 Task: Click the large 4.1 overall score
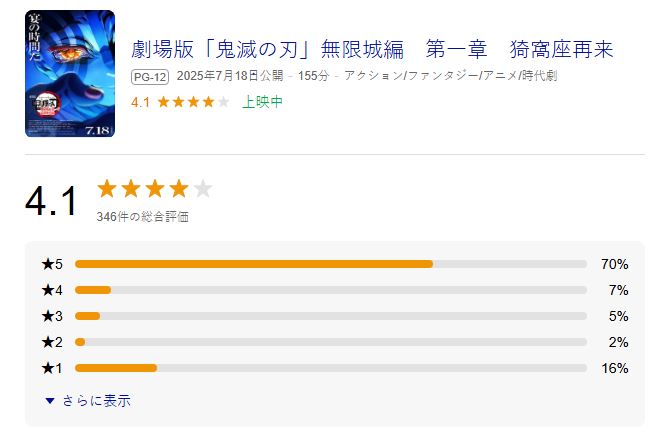[51, 201]
